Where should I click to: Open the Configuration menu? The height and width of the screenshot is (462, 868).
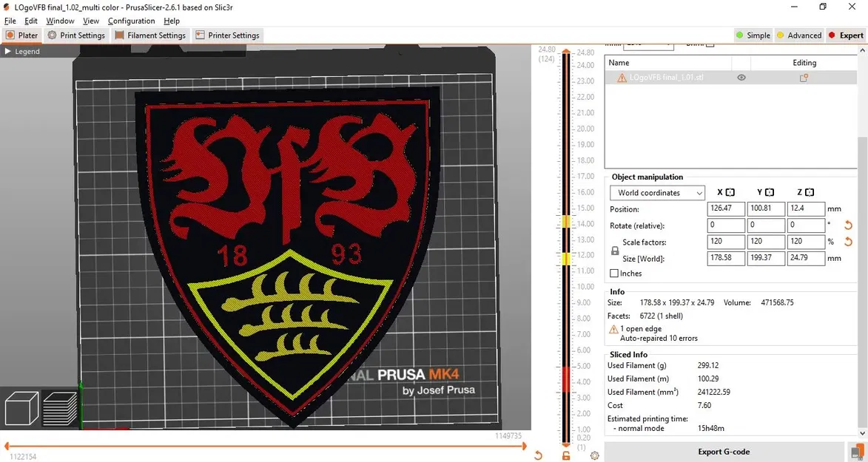[131, 21]
